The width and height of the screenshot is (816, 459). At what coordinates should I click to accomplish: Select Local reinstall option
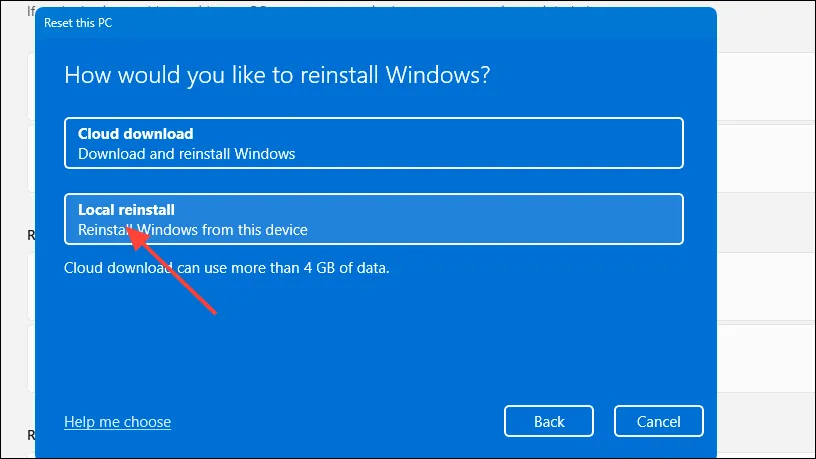point(374,219)
